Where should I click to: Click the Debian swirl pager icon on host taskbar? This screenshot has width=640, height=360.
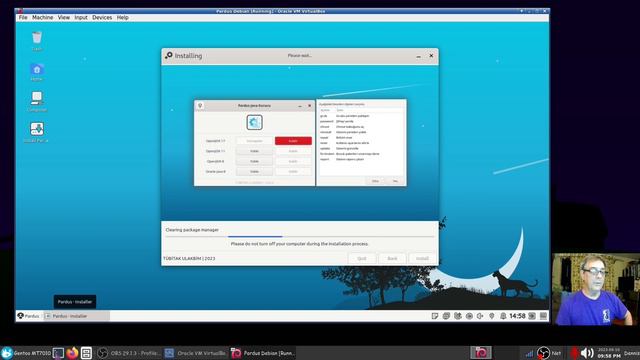481,353
